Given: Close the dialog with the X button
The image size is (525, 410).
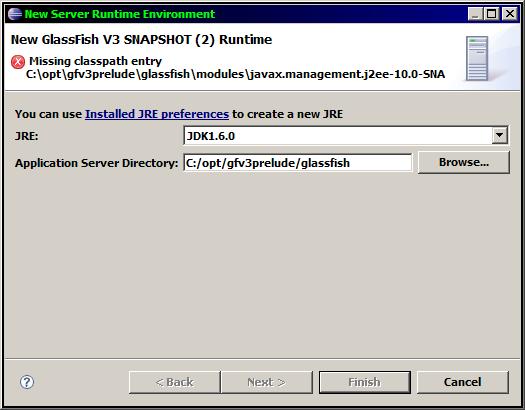Looking at the screenshot, I should coord(510,14).
